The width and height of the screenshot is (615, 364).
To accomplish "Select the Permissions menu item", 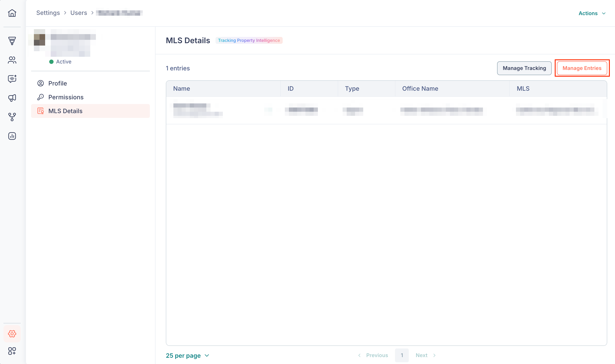I will point(90,97).
